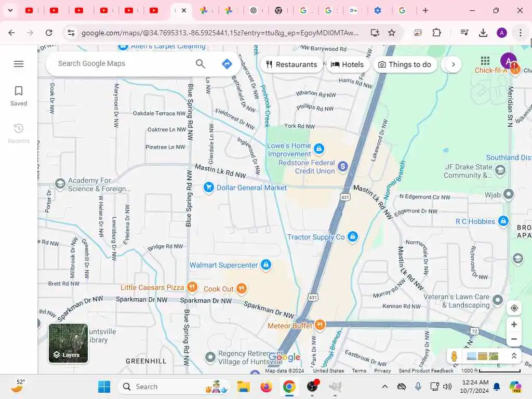Open Chrome three-dot menu
The image size is (532, 399).
click(520, 33)
